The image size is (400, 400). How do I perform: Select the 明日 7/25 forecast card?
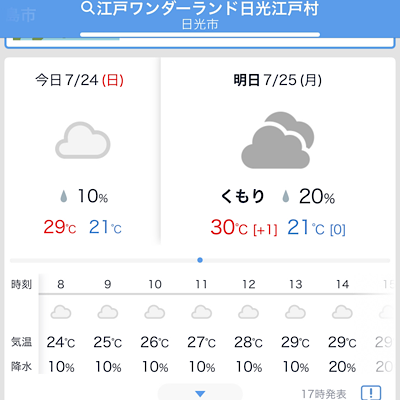pyautogui.click(x=278, y=152)
